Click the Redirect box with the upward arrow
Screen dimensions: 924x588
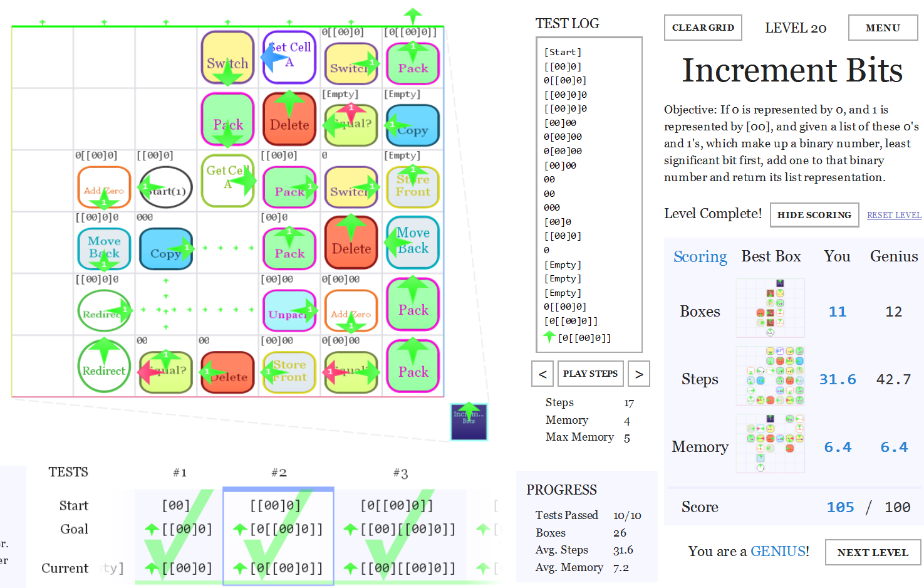point(104,366)
